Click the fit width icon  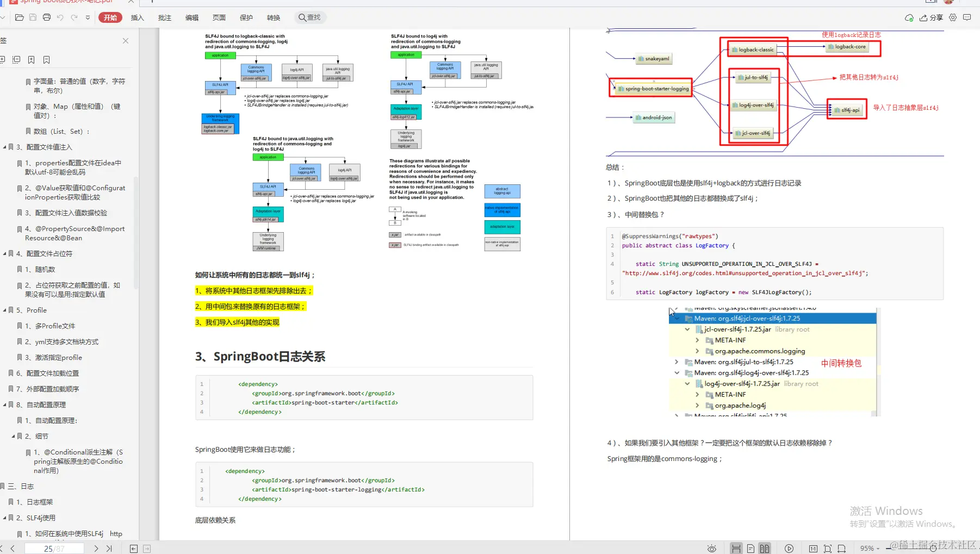pyautogui.click(x=842, y=549)
